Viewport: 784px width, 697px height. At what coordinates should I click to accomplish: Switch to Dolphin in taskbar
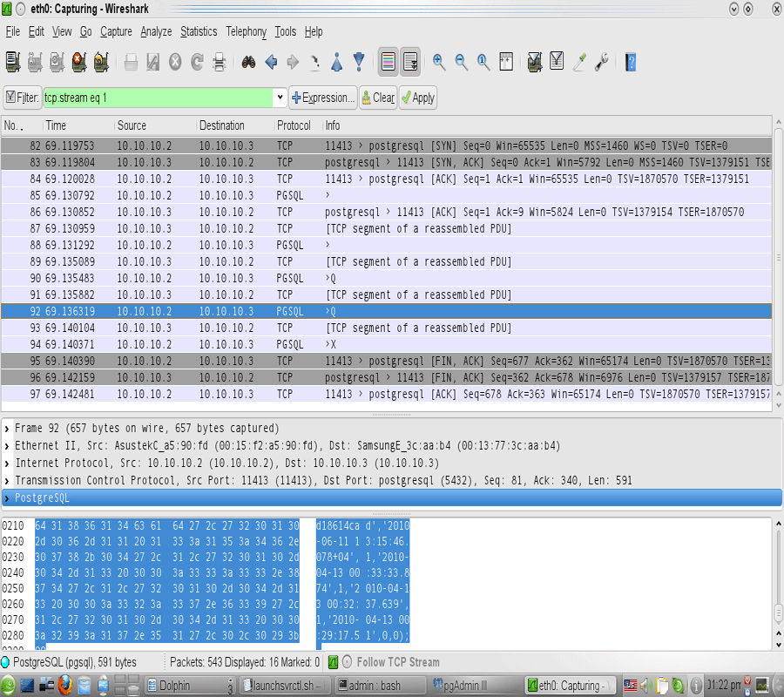190,685
